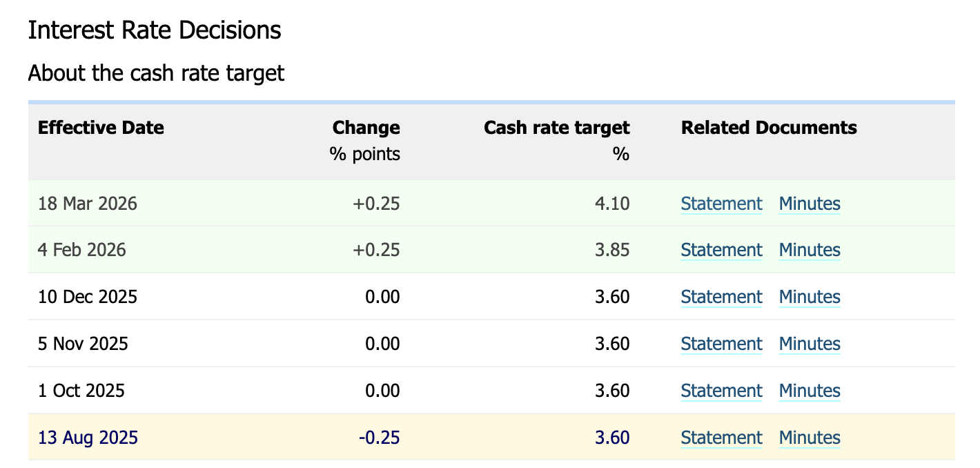Open the 18 Mar 2026 Statement link

click(x=721, y=204)
